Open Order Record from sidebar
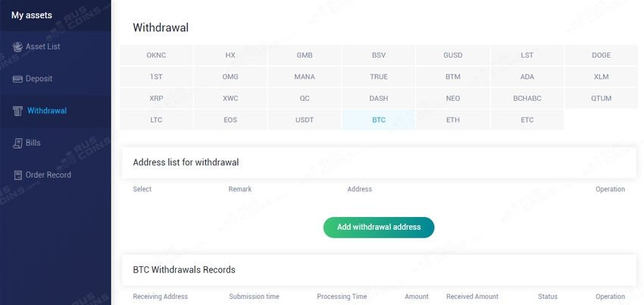This screenshot has height=305, width=644. 48,175
